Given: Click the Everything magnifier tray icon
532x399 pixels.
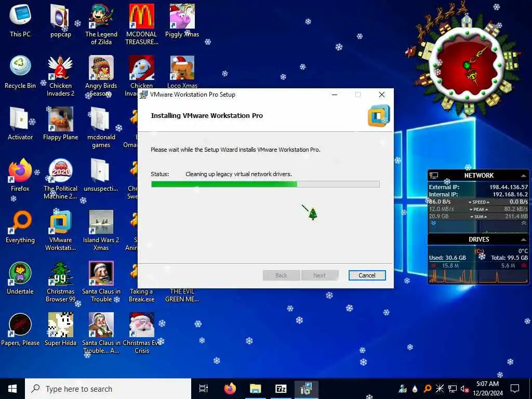Looking at the screenshot, I should coord(428,389).
